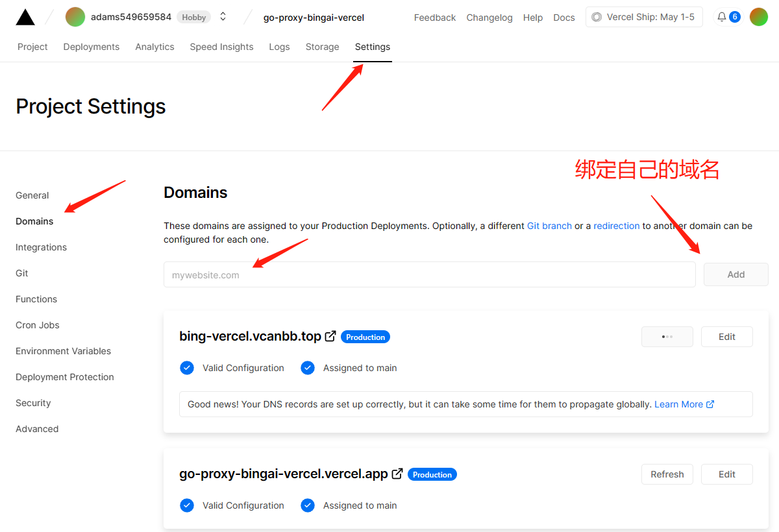Screen dimensions: 779x532
Task: Select Domains in the settings sidebar
Action: (x=34, y=221)
